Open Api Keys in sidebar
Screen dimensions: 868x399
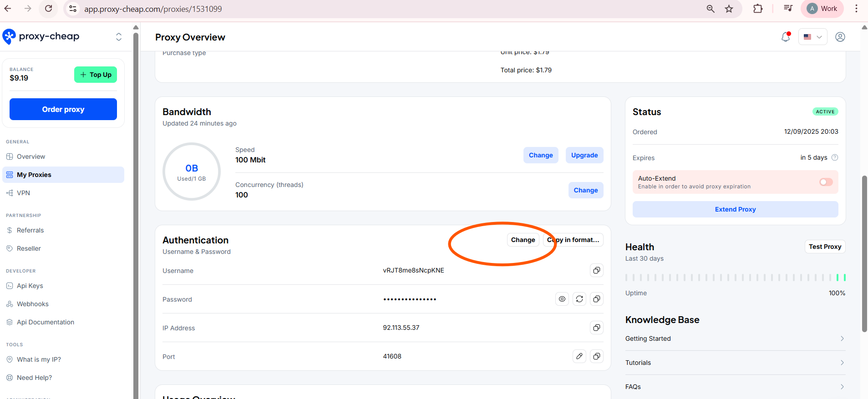[30, 286]
